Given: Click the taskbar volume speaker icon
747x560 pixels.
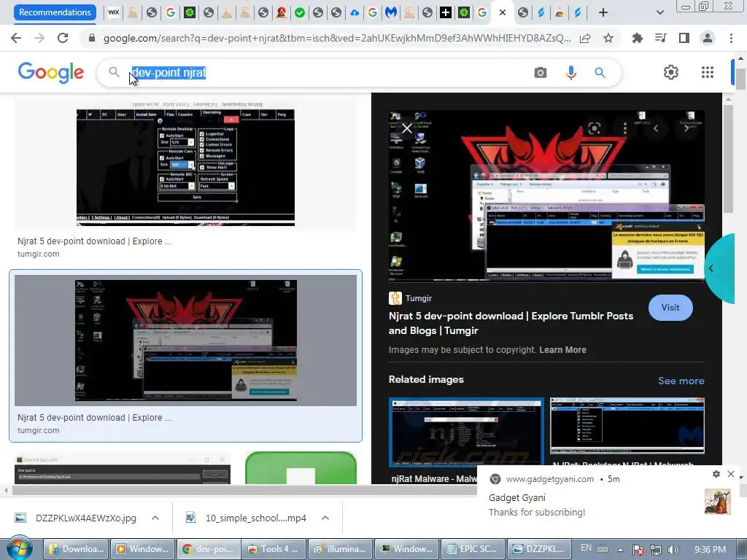Looking at the screenshot, I should point(673,550).
